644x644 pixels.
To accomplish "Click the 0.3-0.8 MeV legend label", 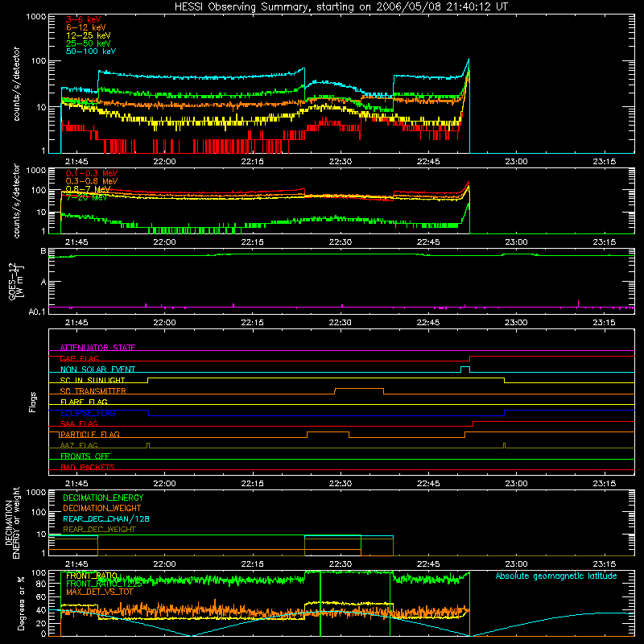I will click(x=92, y=181).
